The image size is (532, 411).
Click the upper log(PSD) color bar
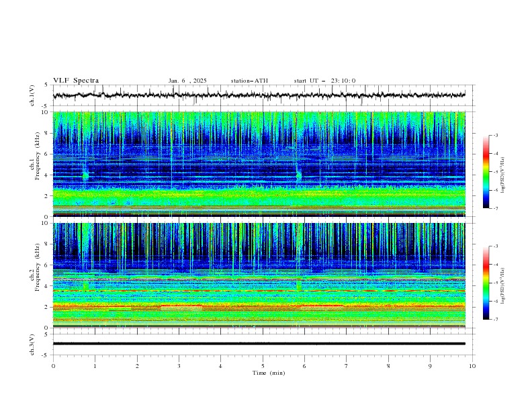click(486, 172)
